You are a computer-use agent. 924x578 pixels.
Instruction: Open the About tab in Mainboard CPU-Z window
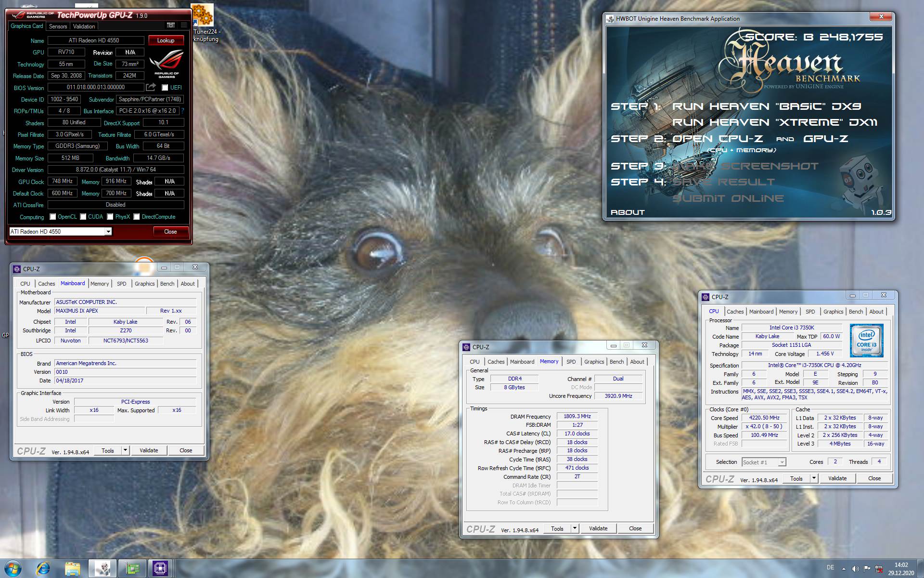click(188, 284)
